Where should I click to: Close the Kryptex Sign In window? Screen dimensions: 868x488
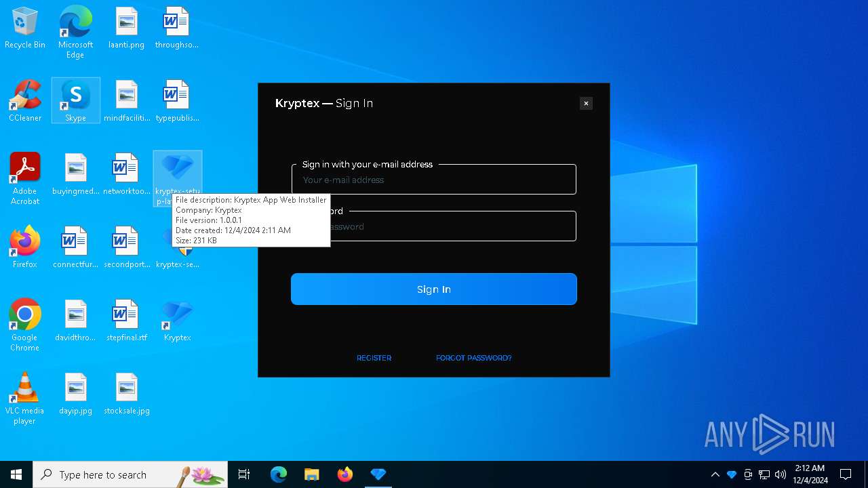tap(586, 103)
